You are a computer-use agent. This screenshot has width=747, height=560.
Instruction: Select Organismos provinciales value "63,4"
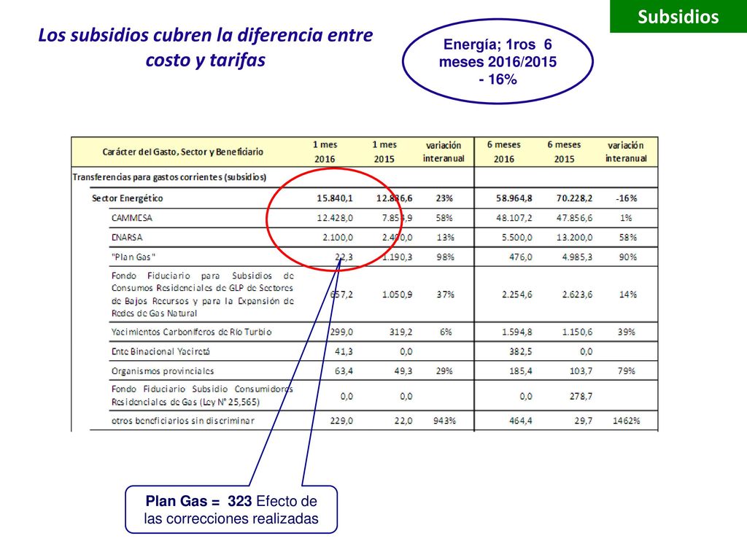point(344,371)
